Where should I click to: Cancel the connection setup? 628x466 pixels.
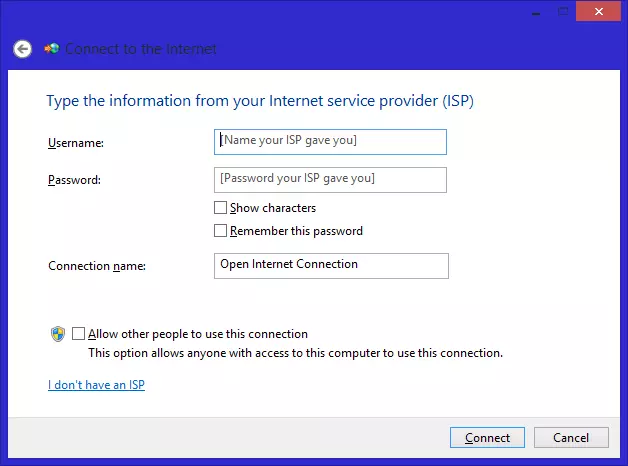coord(571,438)
